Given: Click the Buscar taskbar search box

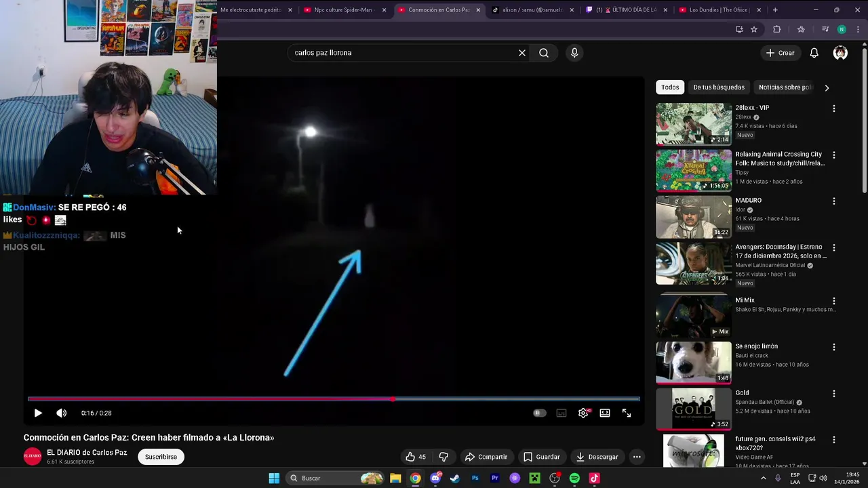Looking at the screenshot, I should click(x=336, y=479).
